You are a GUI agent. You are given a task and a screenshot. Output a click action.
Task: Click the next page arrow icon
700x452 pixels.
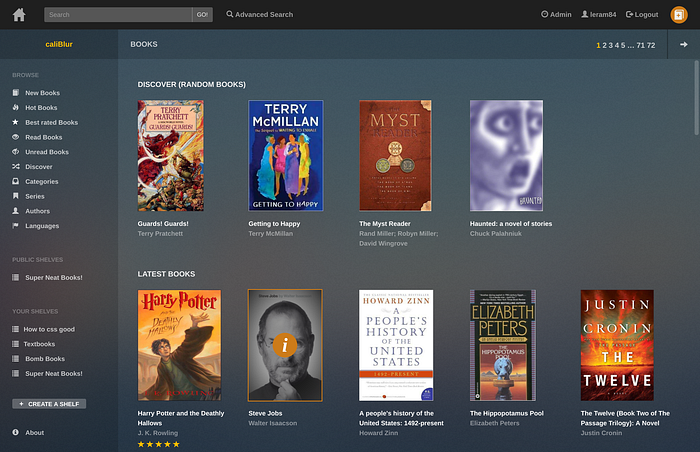[x=683, y=44]
